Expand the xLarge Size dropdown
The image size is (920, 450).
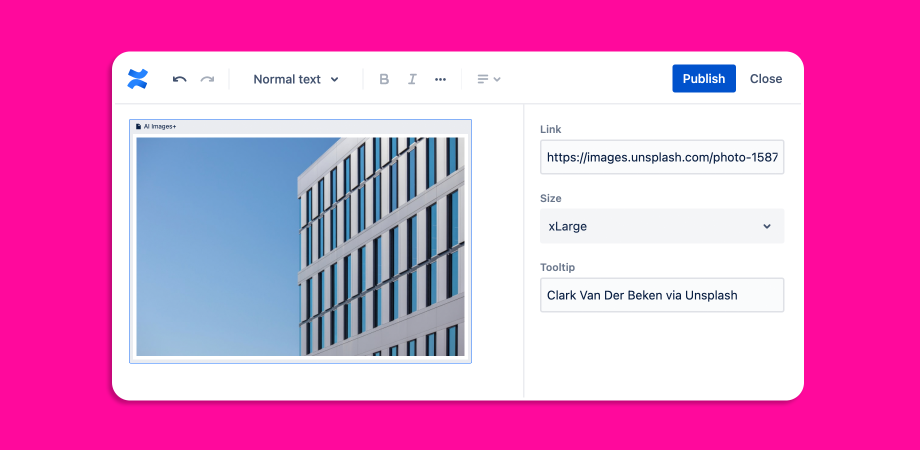[x=661, y=226]
